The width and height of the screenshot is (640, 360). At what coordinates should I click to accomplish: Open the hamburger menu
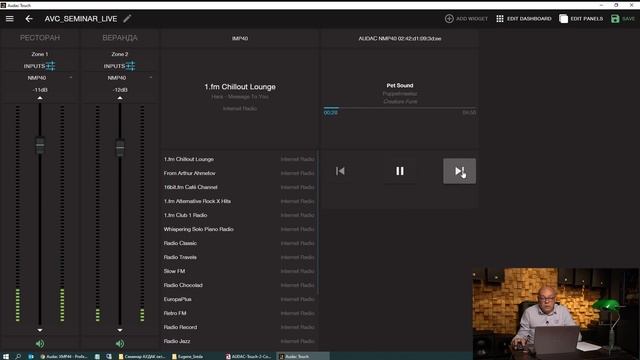(x=9, y=19)
